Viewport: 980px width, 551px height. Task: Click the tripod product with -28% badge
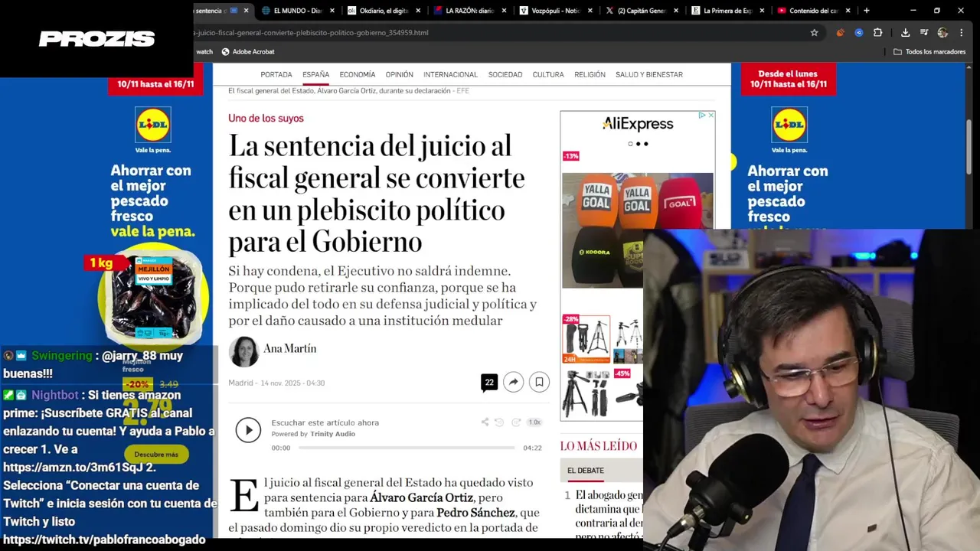[586, 338]
